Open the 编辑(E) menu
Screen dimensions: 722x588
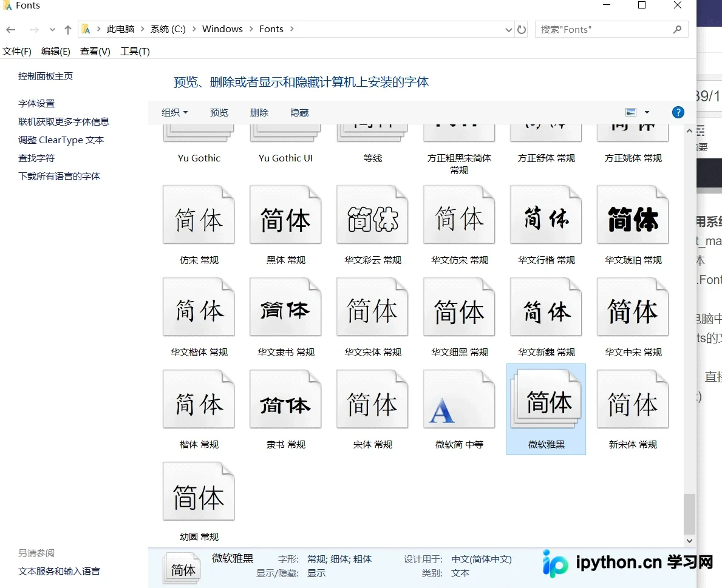tap(56, 52)
